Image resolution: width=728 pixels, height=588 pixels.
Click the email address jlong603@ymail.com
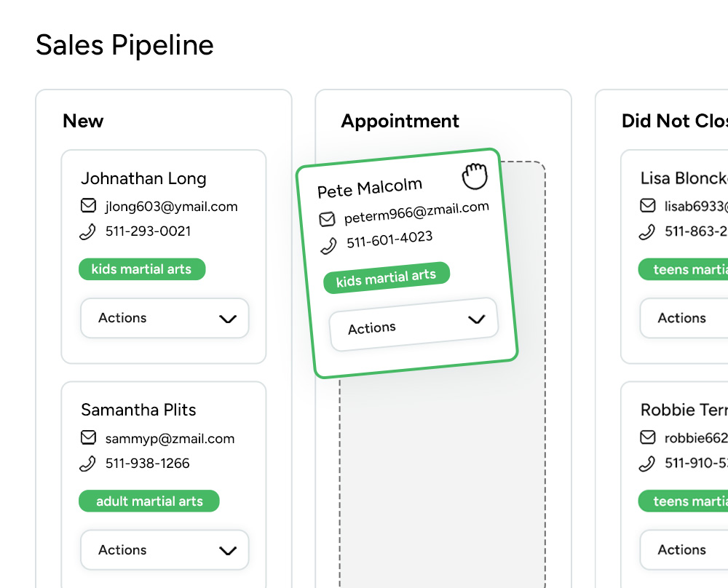pos(171,206)
